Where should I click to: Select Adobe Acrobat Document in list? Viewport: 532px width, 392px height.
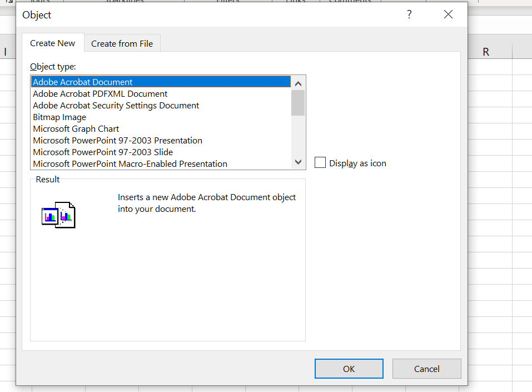(x=83, y=82)
